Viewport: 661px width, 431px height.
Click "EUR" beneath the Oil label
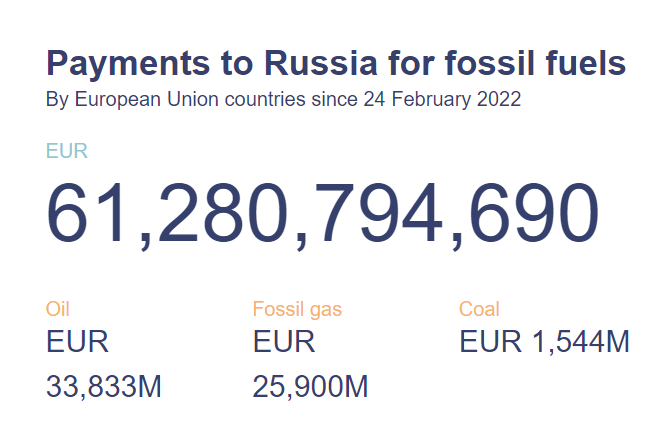(x=78, y=342)
